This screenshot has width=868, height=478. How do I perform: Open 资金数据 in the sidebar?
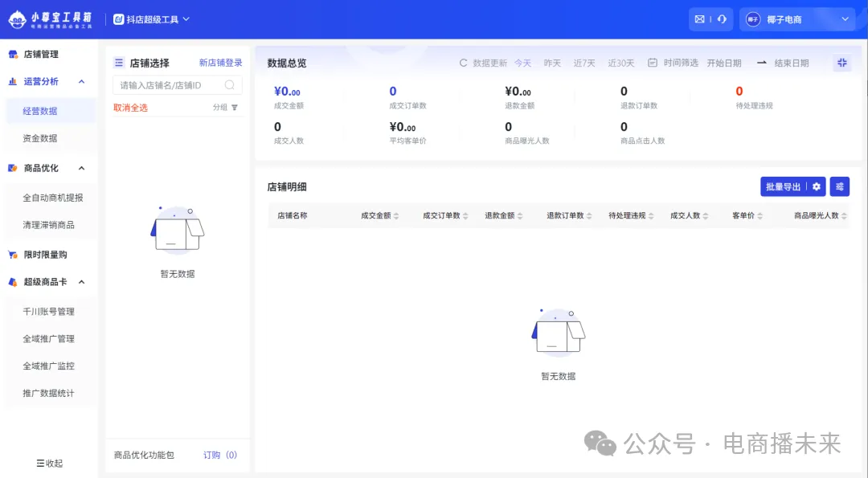pyautogui.click(x=40, y=138)
